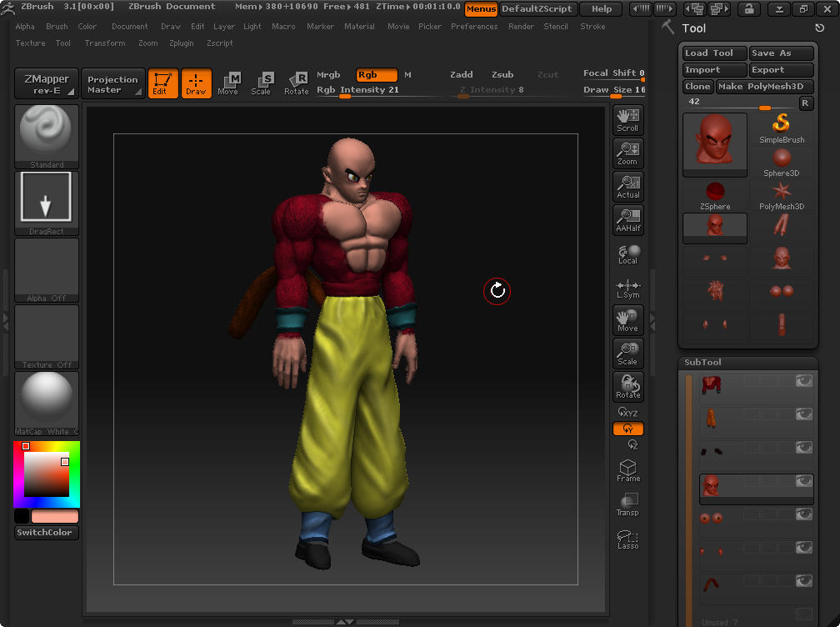Select the Scale transform tool in top shelf
Screen dimensions: 840x627
pyautogui.click(x=262, y=83)
